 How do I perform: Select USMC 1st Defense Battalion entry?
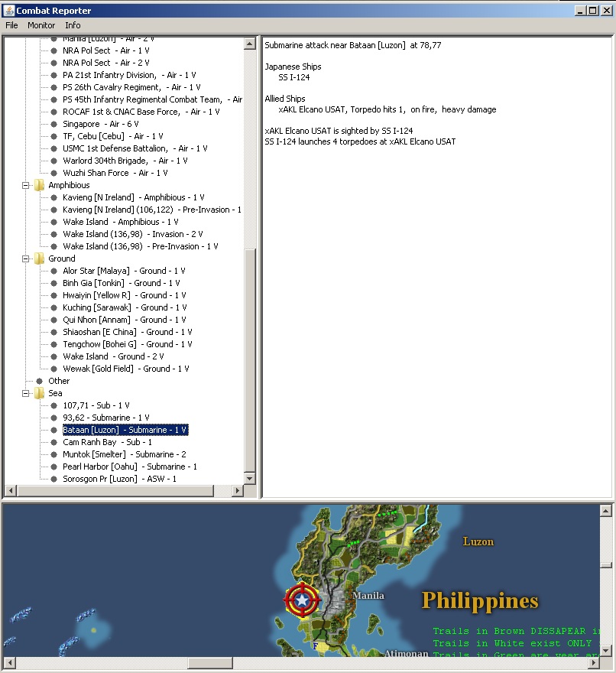click(135, 148)
